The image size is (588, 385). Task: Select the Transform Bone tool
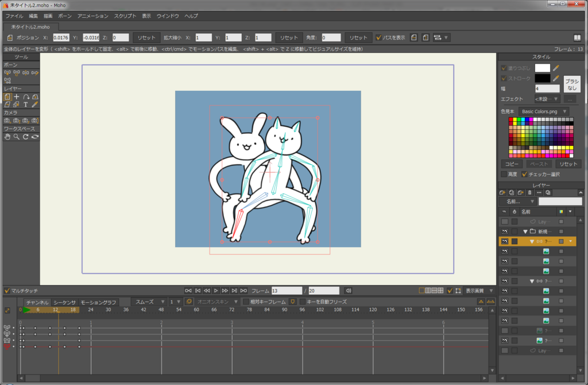click(x=17, y=73)
